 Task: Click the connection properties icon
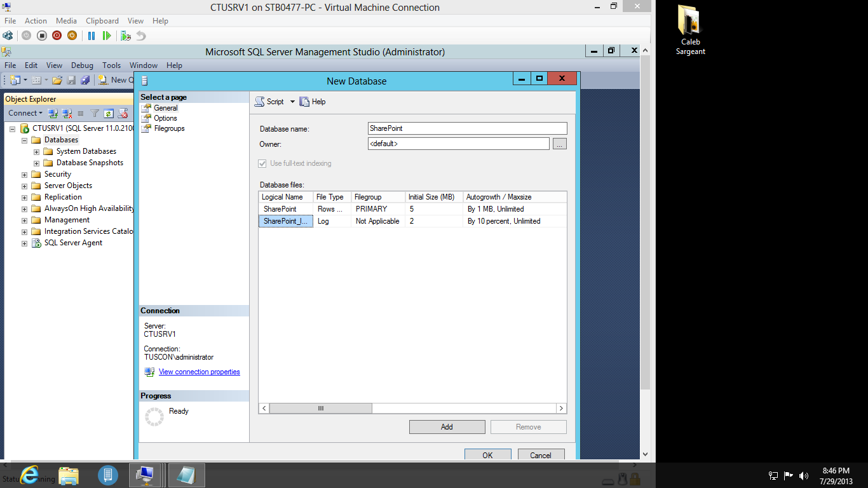point(149,372)
